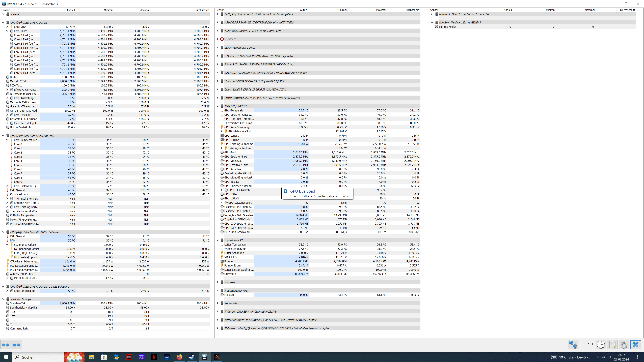Open the notification center icon
Screen dimensions: 644x362
635,357
